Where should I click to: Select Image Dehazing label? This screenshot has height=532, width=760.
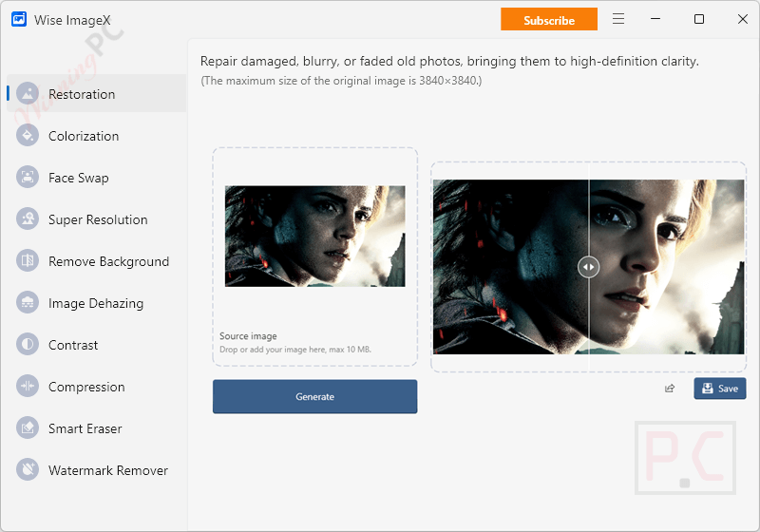coord(96,303)
